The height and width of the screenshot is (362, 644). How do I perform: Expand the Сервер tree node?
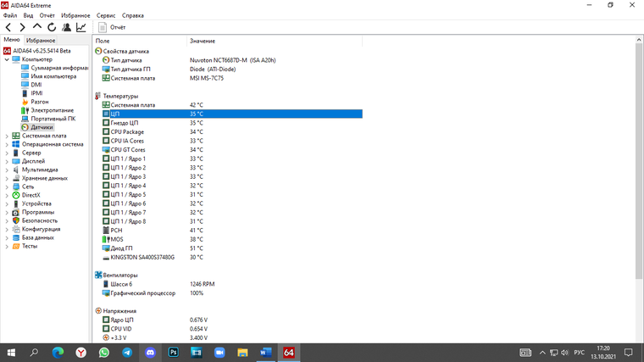point(7,153)
